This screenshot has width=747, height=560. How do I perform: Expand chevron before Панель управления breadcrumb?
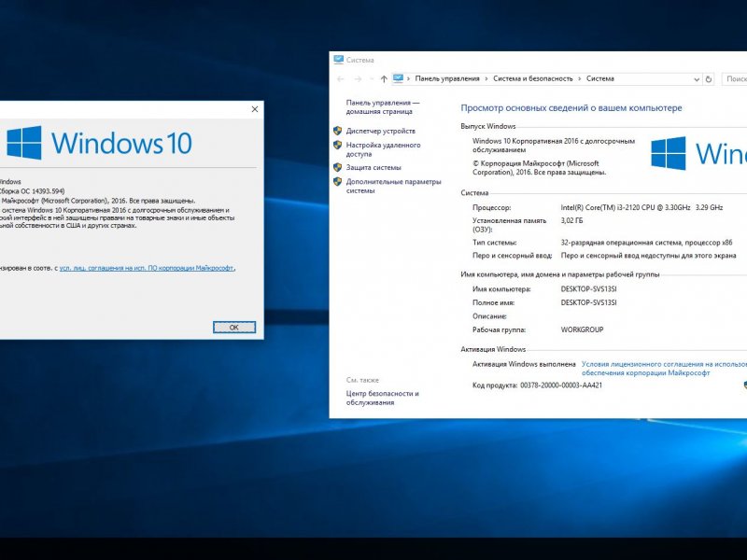pos(408,79)
